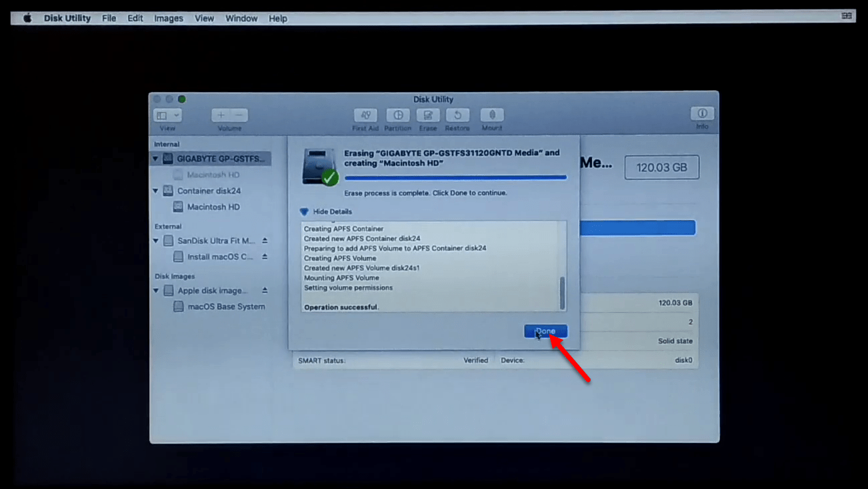Collapse details using Hide Details triangle

[x=304, y=211]
